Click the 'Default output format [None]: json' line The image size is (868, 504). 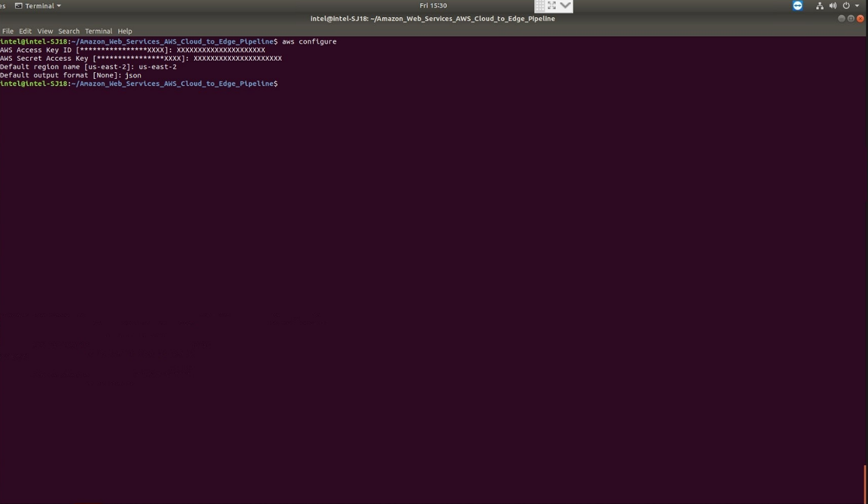[x=70, y=75]
